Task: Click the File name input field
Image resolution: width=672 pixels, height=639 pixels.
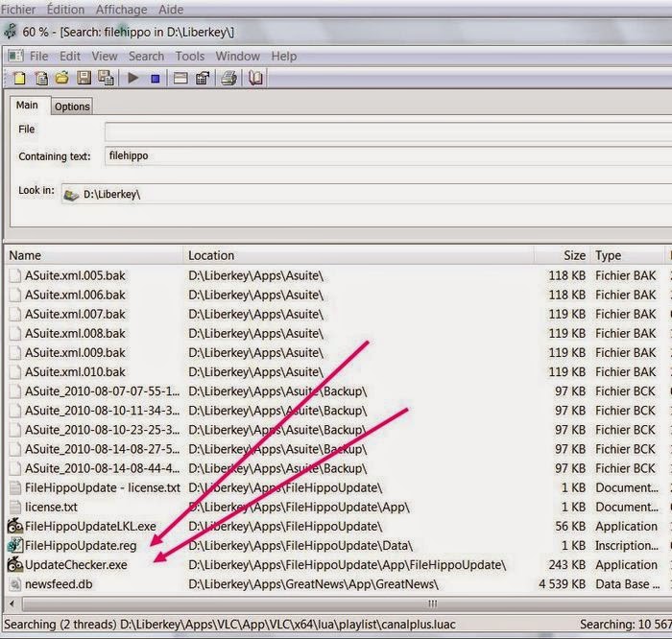Action: point(388,131)
